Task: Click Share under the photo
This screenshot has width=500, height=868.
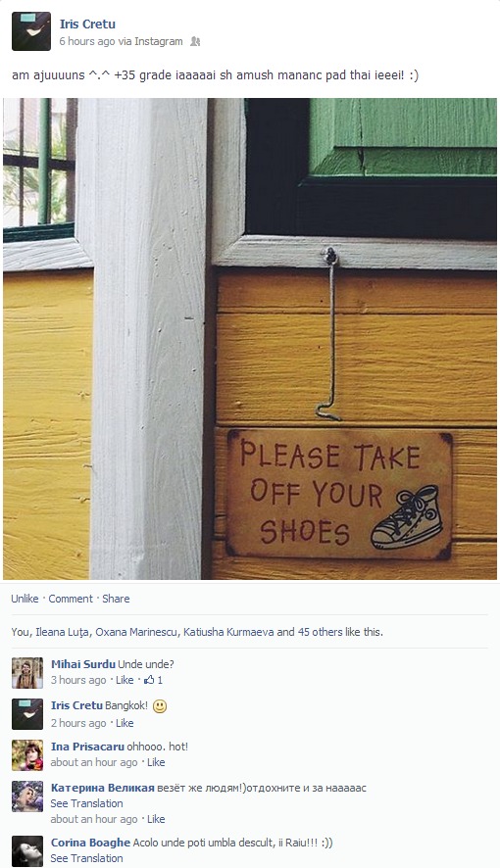Action: [116, 599]
